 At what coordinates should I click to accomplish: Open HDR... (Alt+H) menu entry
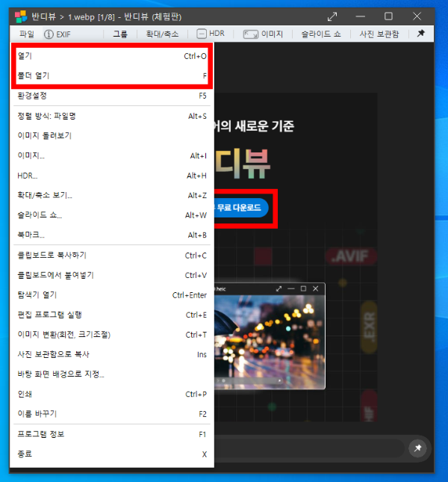[112, 176]
